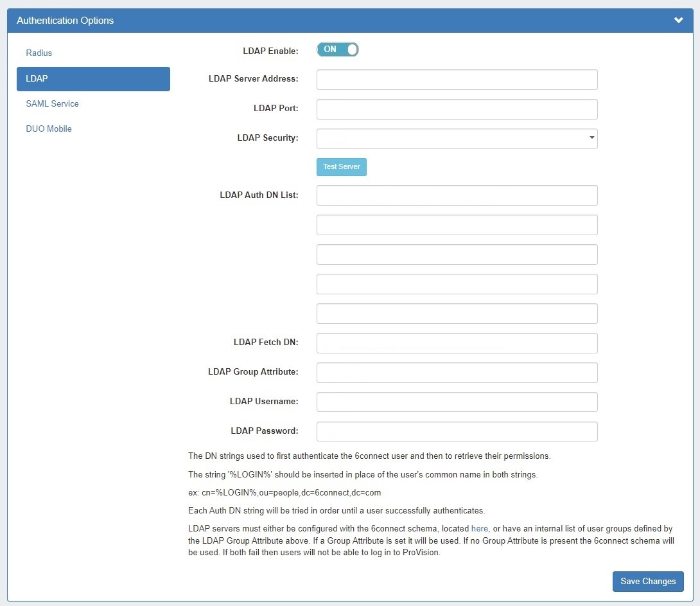Open the LDAP Security dropdown
The height and width of the screenshot is (606, 700).
(457, 139)
